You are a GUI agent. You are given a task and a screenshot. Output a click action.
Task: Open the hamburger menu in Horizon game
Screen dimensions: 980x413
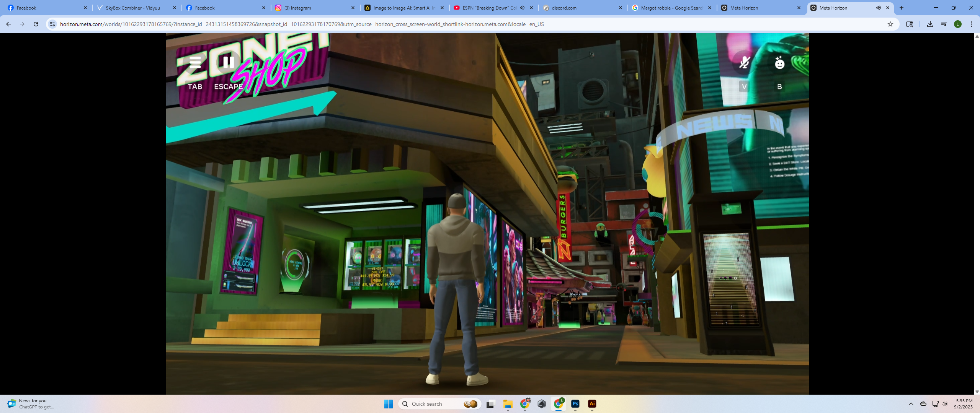[x=195, y=62]
